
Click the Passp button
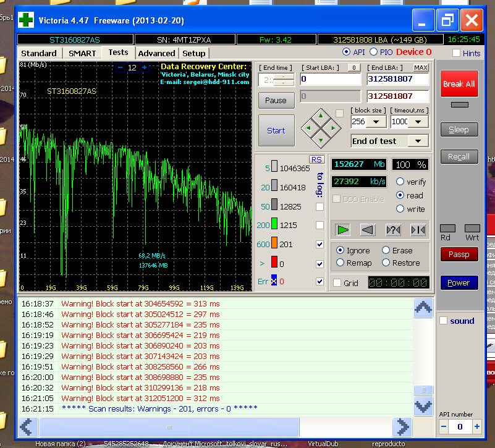tap(459, 254)
